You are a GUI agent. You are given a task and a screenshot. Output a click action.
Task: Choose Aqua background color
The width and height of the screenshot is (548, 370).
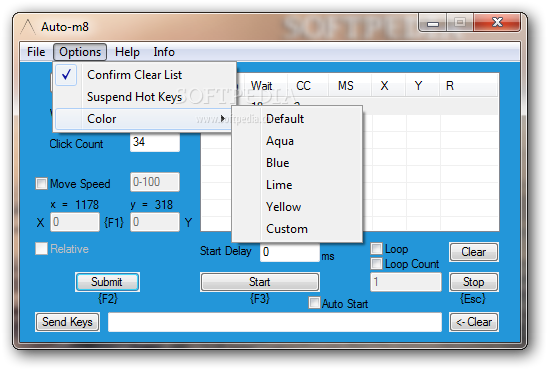[x=297, y=141]
